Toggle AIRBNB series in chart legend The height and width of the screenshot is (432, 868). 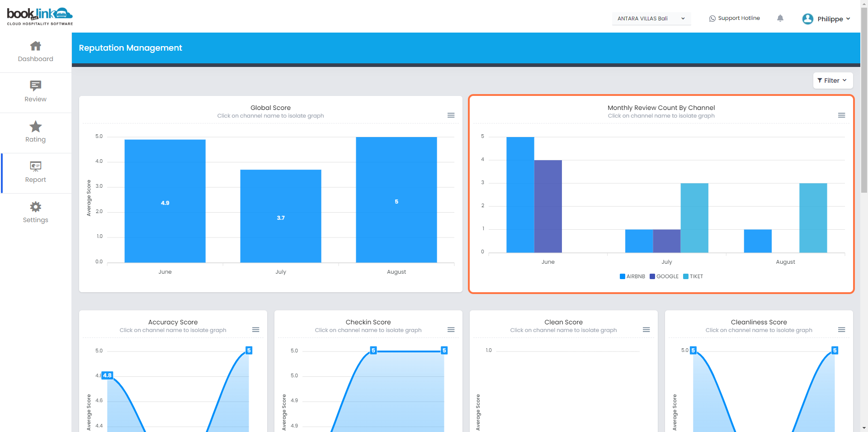tap(632, 276)
